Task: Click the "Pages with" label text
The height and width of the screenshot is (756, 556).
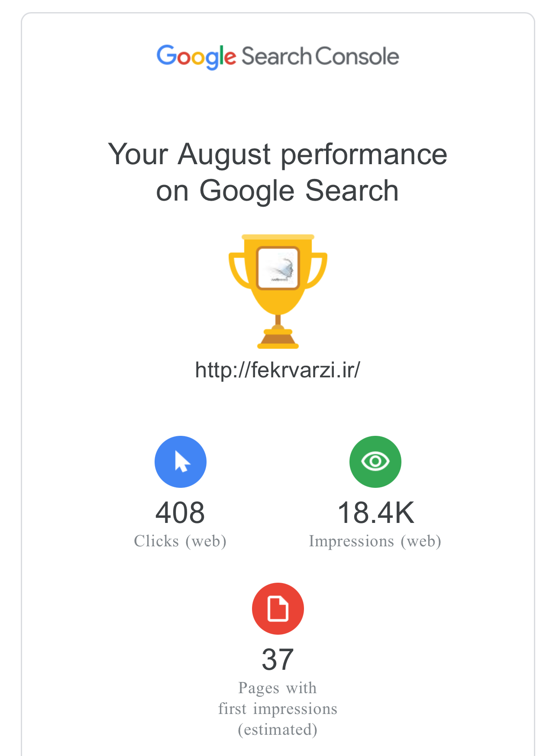Action: (x=278, y=688)
